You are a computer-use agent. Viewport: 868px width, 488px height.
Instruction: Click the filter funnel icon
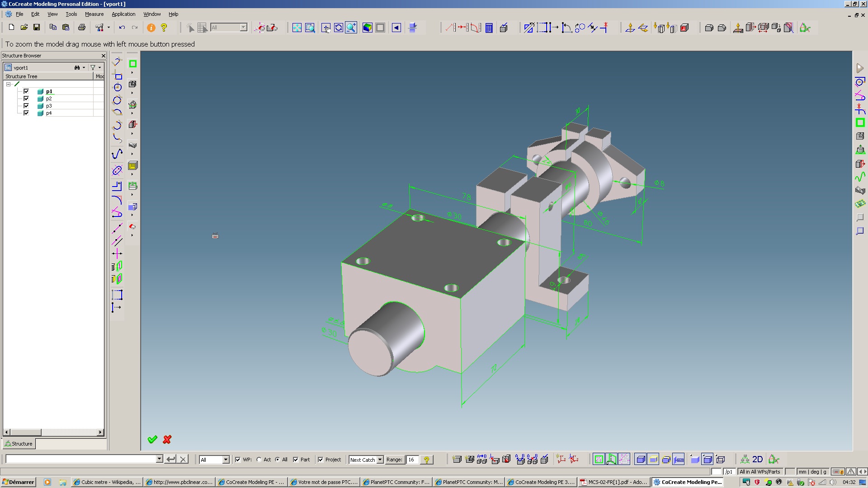pos(93,67)
